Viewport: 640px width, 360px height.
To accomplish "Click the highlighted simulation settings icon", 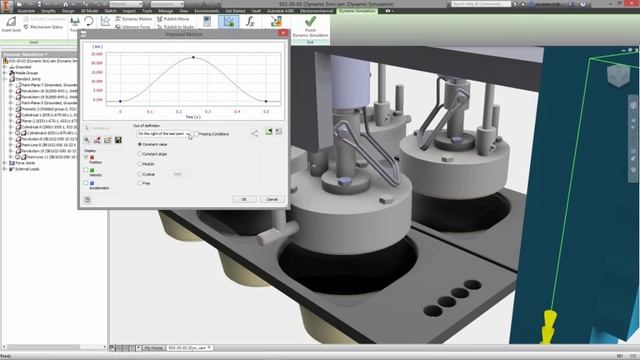I will tap(229, 22).
